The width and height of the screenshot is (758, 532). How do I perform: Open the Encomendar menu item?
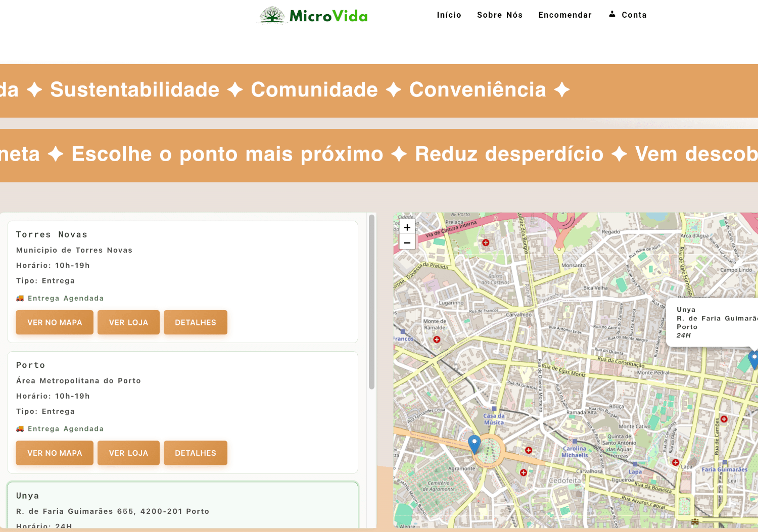point(565,15)
